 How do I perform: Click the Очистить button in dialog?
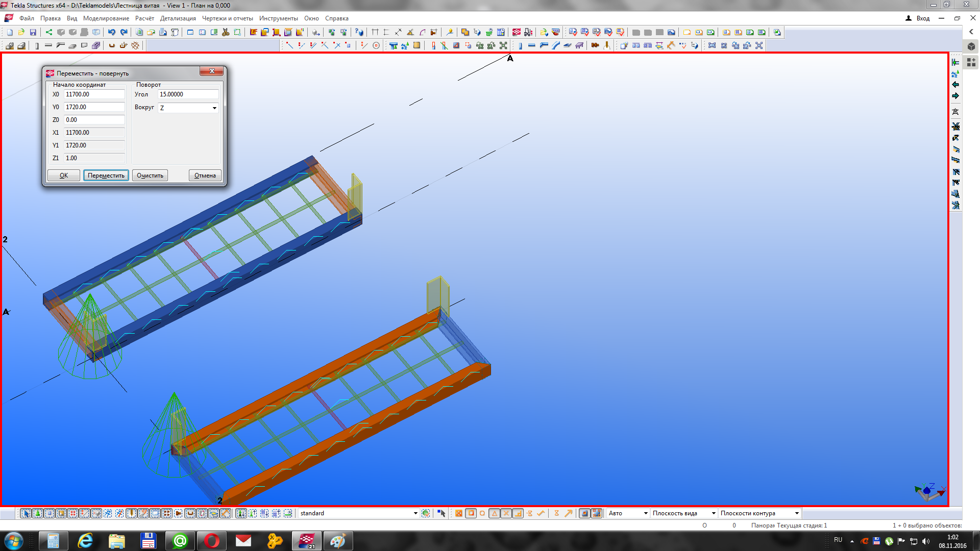click(x=150, y=176)
